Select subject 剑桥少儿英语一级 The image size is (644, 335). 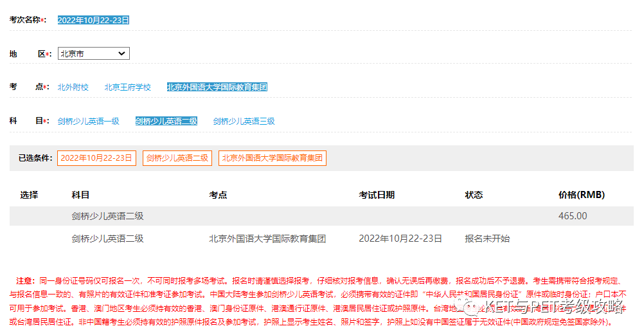[88, 122]
